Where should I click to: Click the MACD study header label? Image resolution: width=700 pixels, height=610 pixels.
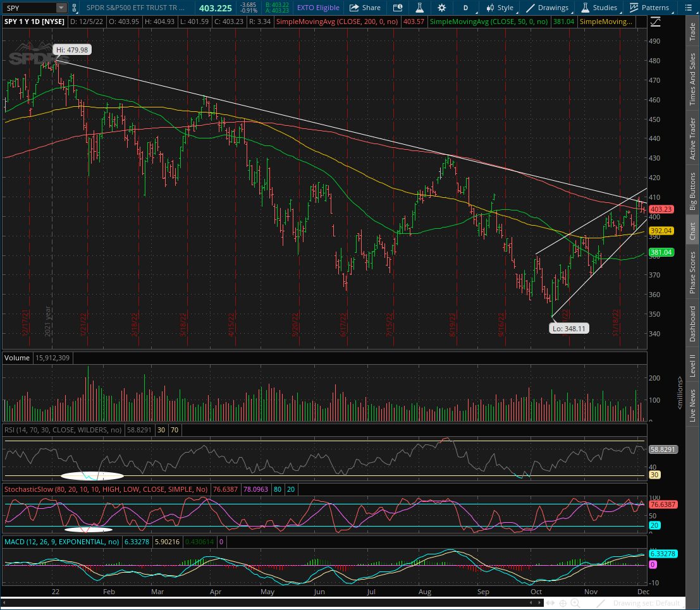pyautogui.click(x=61, y=542)
